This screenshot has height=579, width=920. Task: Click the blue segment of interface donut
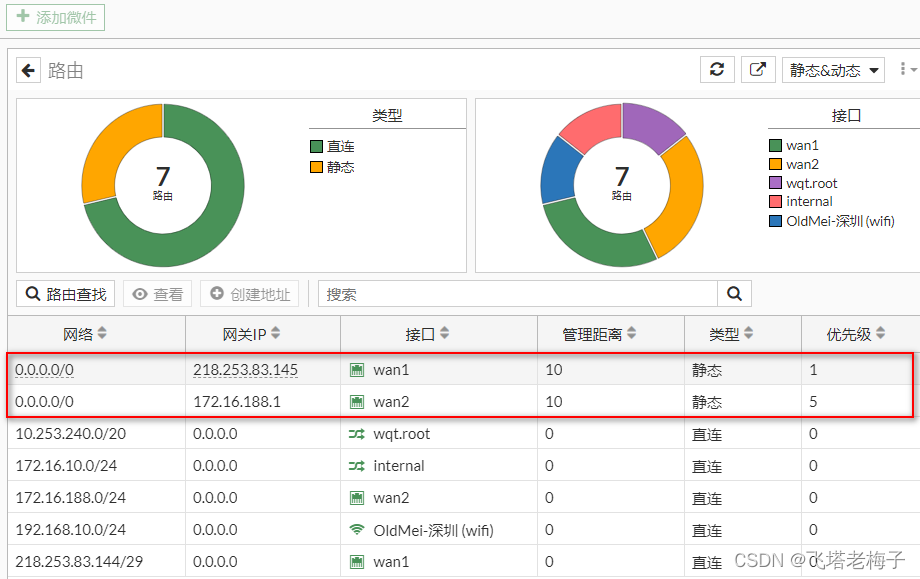click(x=559, y=172)
